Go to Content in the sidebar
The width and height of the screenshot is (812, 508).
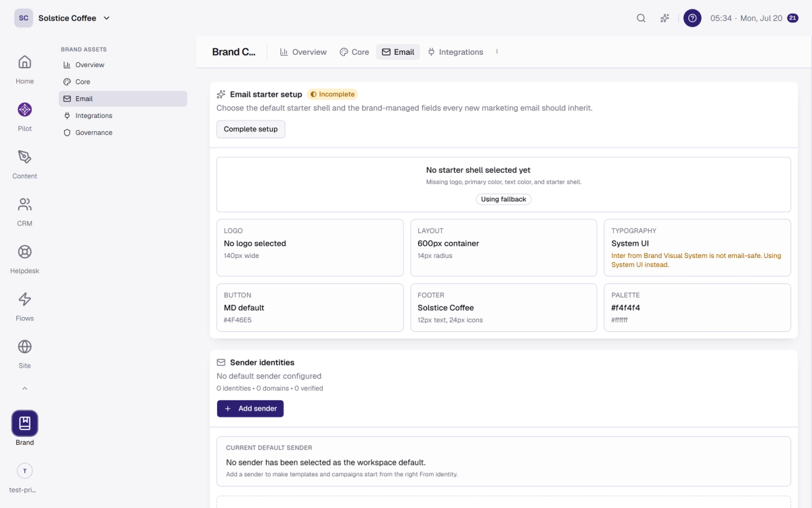(24, 164)
